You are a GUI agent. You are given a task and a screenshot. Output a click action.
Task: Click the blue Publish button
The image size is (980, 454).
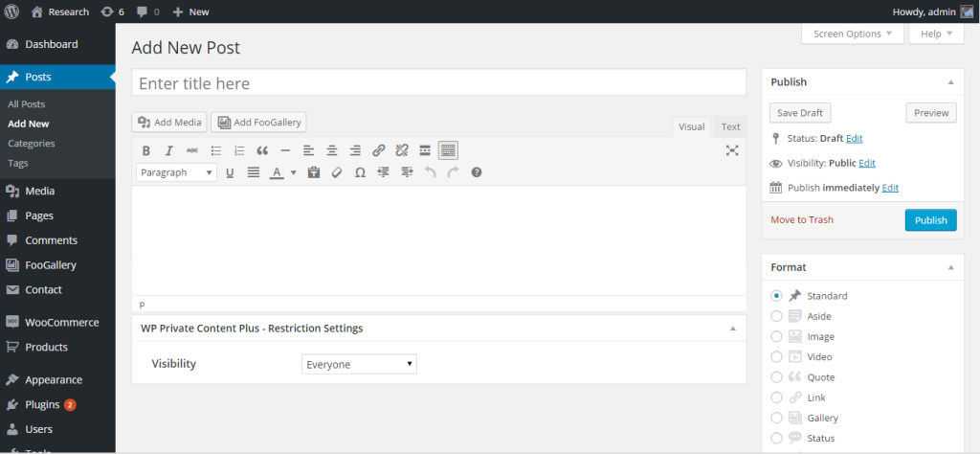pyautogui.click(x=930, y=220)
